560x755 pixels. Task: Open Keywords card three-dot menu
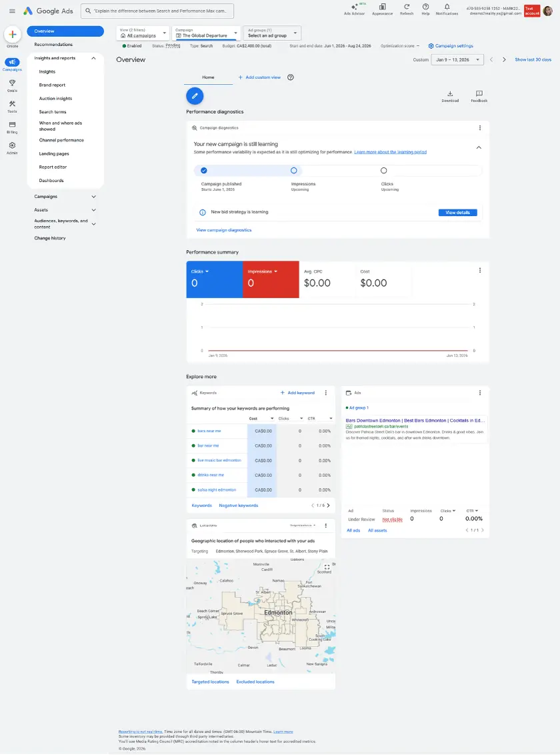326,393
